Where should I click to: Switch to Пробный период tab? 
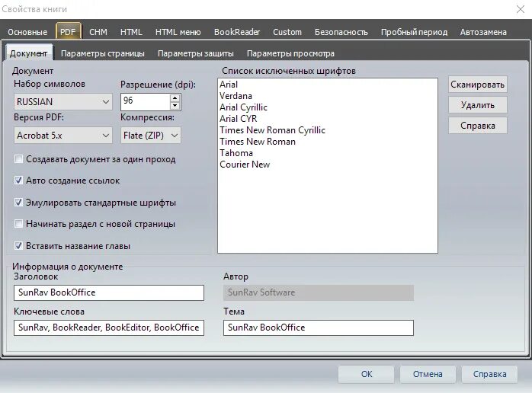click(x=414, y=32)
